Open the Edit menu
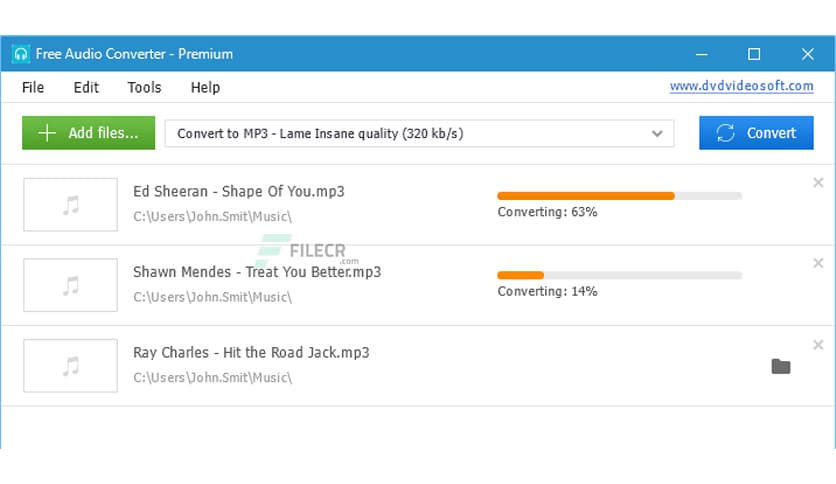The height and width of the screenshot is (484, 836). click(x=86, y=87)
